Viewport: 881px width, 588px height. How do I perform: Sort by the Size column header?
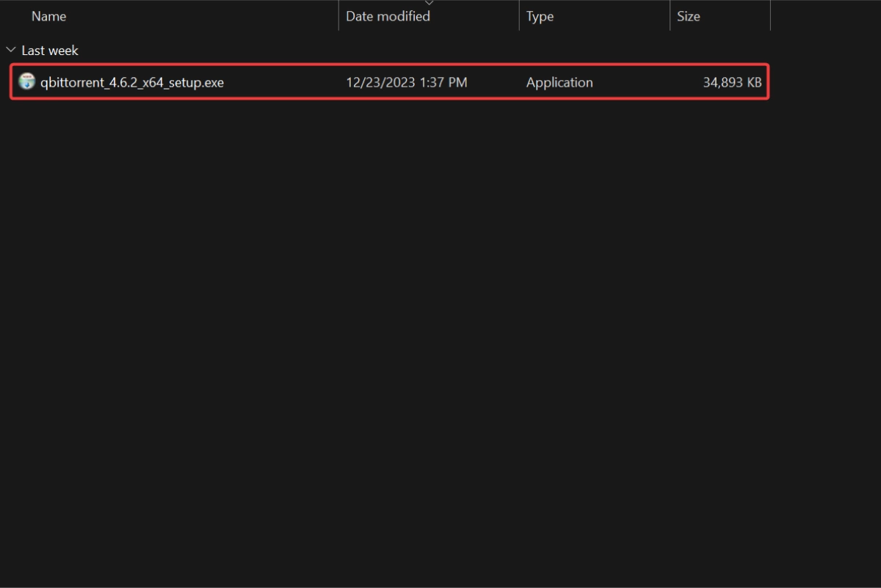[x=688, y=16]
